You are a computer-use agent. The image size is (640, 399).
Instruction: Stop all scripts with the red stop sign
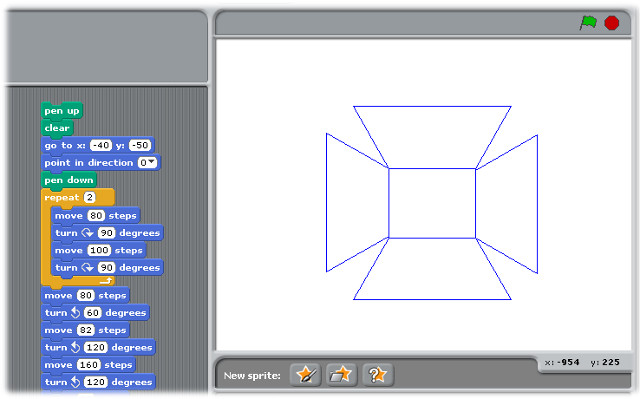(x=611, y=23)
